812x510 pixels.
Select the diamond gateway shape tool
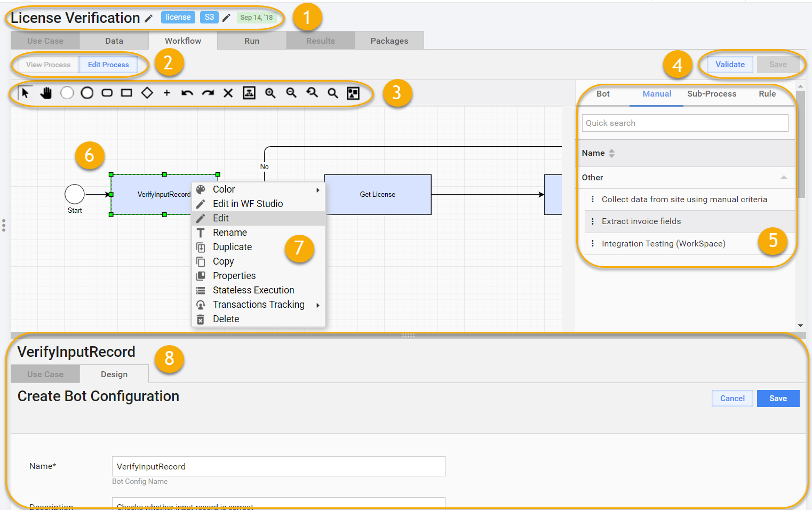pos(147,93)
